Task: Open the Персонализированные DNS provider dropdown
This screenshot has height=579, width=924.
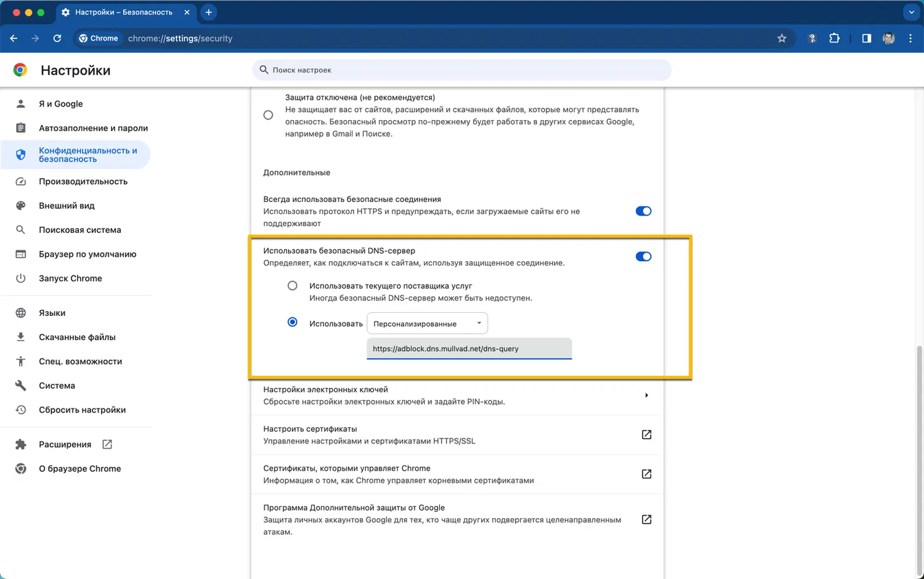Action: coord(427,323)
